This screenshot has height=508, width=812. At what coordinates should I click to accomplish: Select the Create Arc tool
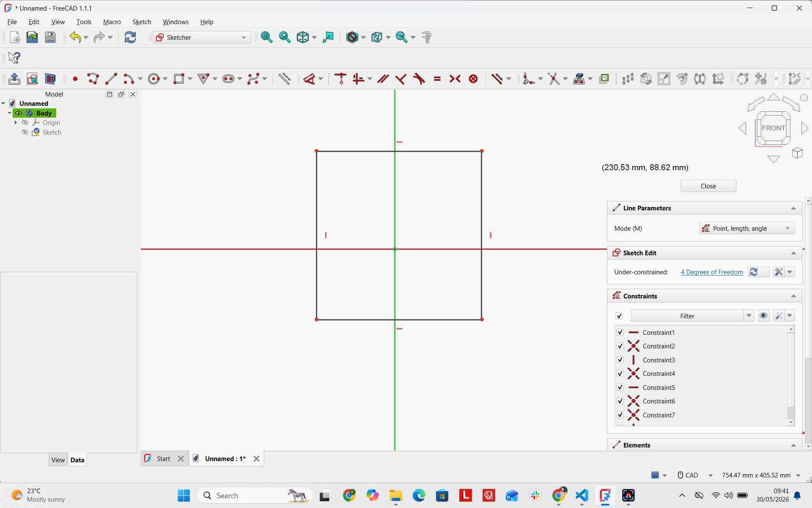[x=129, y=79]
